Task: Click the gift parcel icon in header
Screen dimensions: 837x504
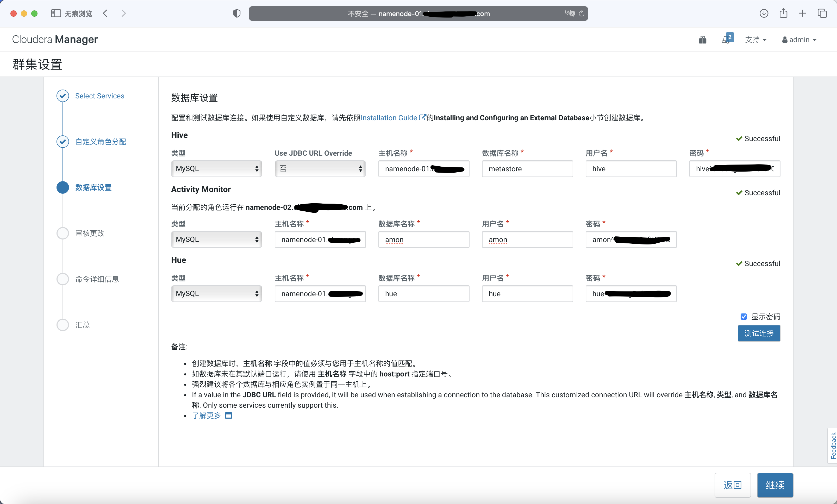Action: (702, 40)
